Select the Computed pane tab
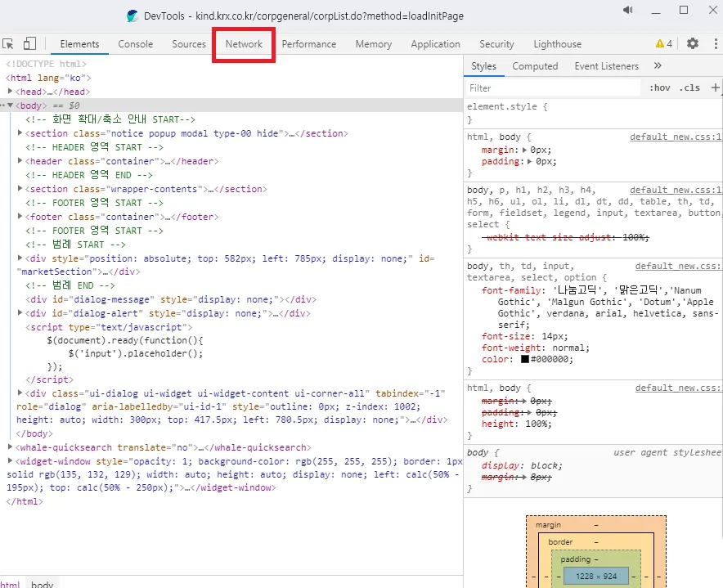Image resolution: width=723 pixels, height=588 pixels. pyautogui.click(x=535, y=66)
